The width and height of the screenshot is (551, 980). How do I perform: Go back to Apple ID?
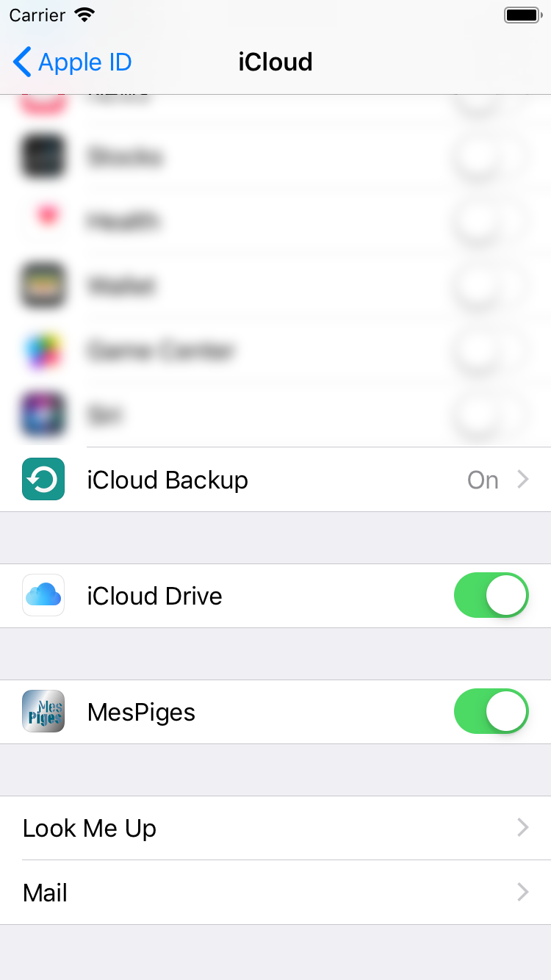pyautogui.click(x=72, y=62)
